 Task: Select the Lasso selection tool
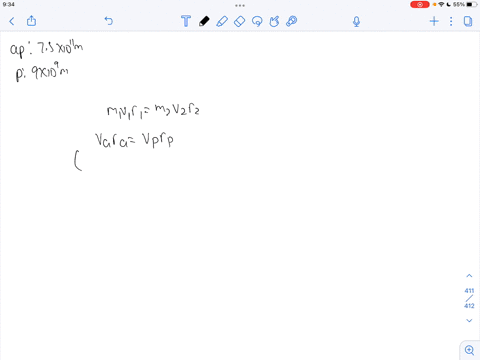(x=257, y=21)
